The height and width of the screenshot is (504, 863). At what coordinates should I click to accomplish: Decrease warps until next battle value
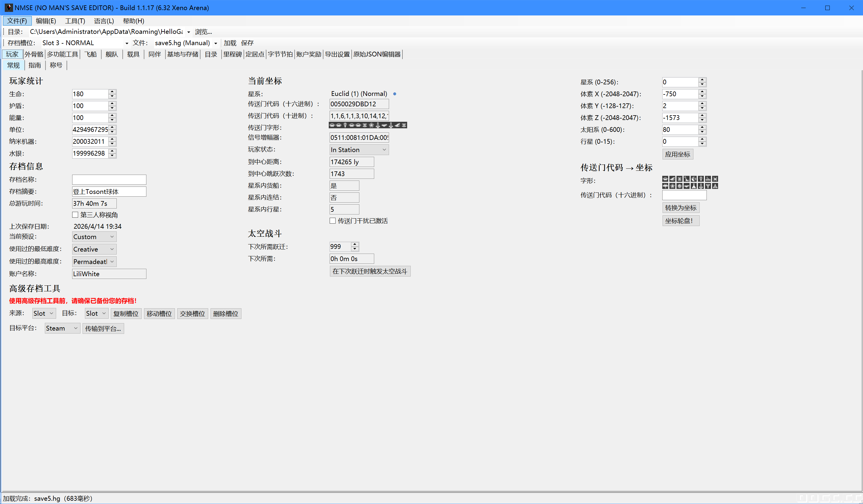point(355,249)
